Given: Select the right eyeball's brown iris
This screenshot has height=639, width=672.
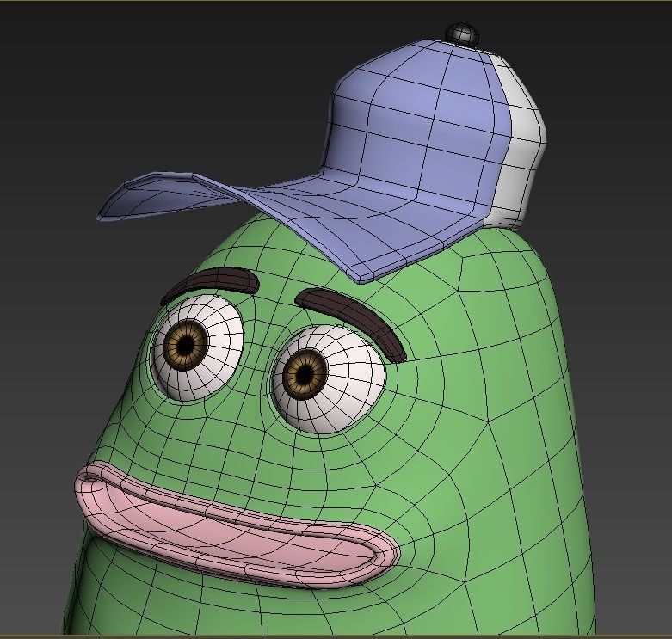Looking at the screenshot, I should coord(305,374).
